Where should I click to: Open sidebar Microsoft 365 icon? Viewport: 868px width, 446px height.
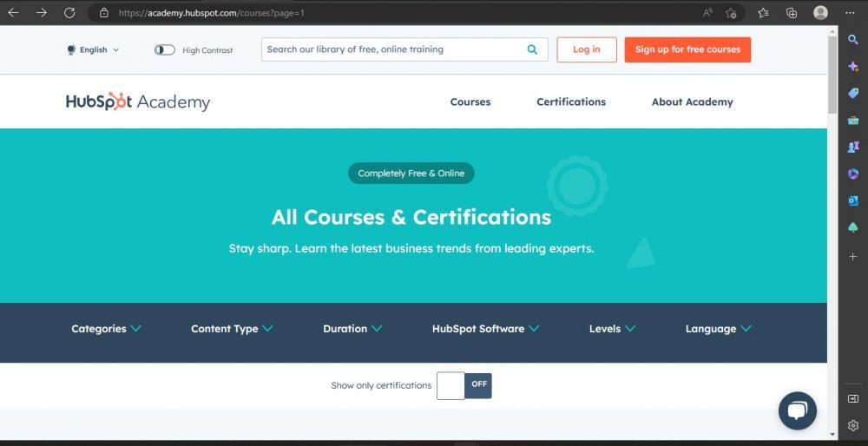(853, 174)
